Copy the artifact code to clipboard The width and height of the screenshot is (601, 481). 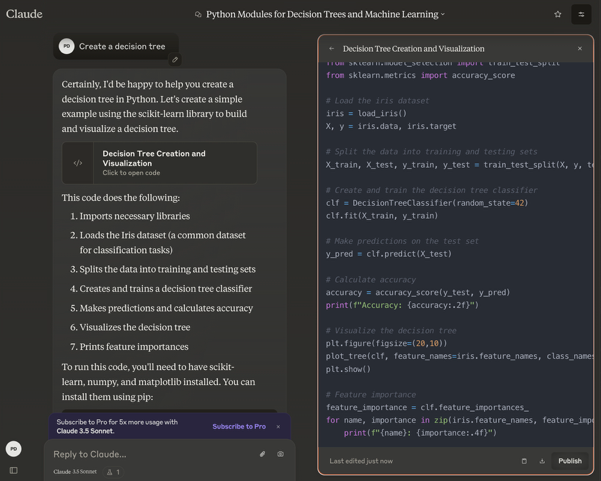(x=524, y=461)
